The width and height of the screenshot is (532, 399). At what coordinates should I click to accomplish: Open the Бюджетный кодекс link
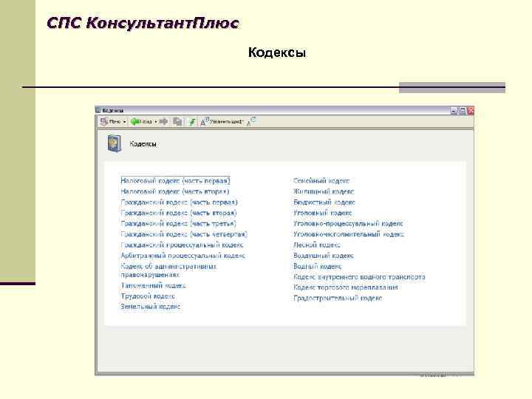[x=324, y=202]
